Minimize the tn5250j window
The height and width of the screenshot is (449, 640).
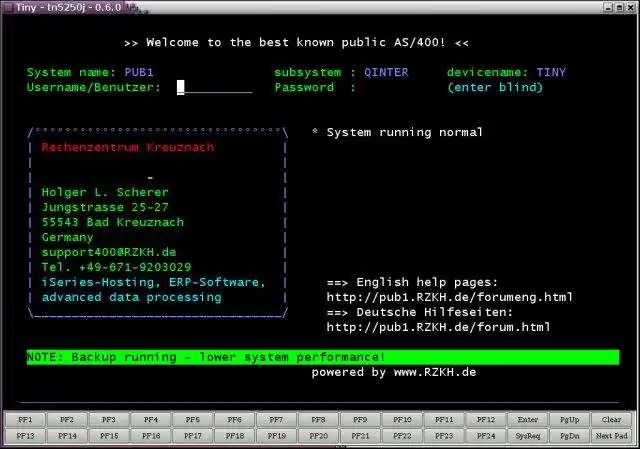coord(608,7)
